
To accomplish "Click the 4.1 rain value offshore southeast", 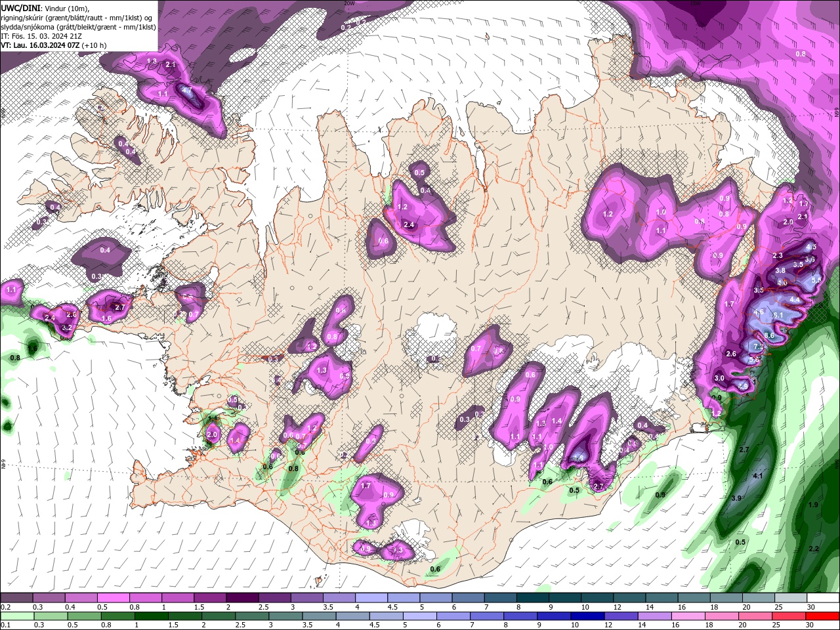I will [x=757, y=476].
